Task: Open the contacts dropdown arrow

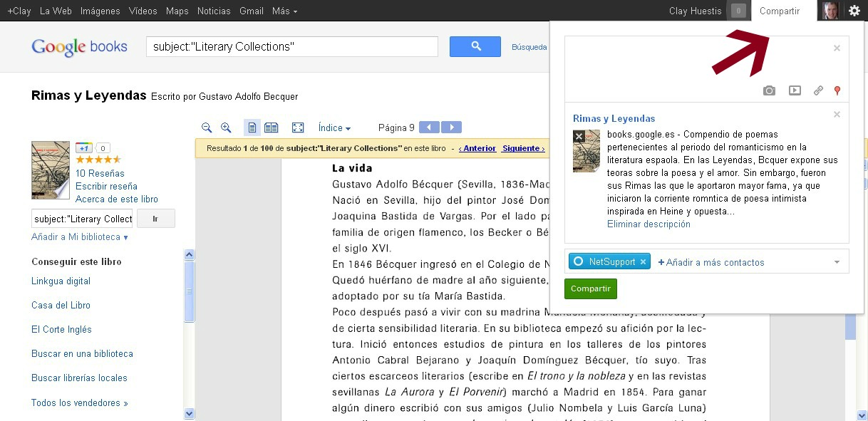Action: click(x=837, y=262)
